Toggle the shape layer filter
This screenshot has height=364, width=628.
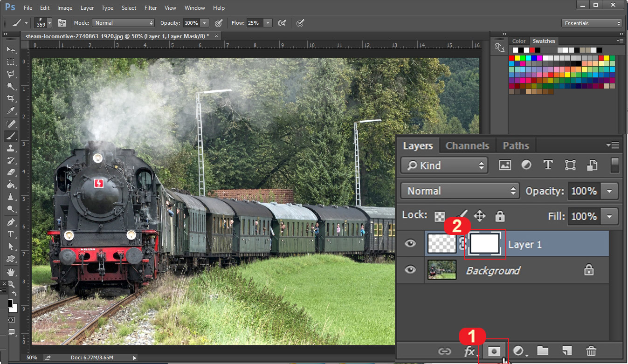(570, 165)
